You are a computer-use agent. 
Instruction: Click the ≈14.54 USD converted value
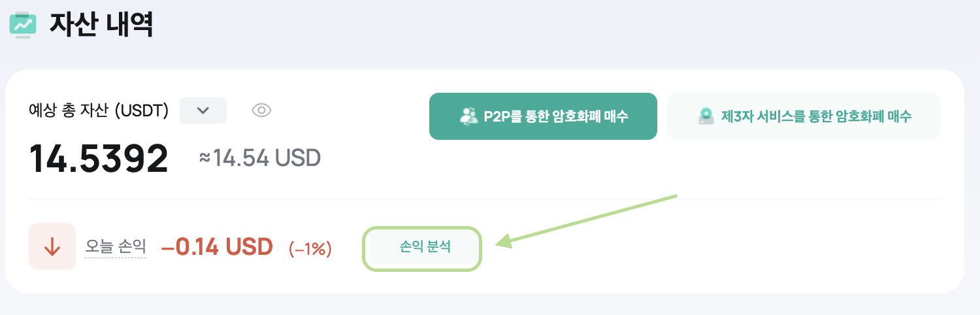(x=260, y=157)
